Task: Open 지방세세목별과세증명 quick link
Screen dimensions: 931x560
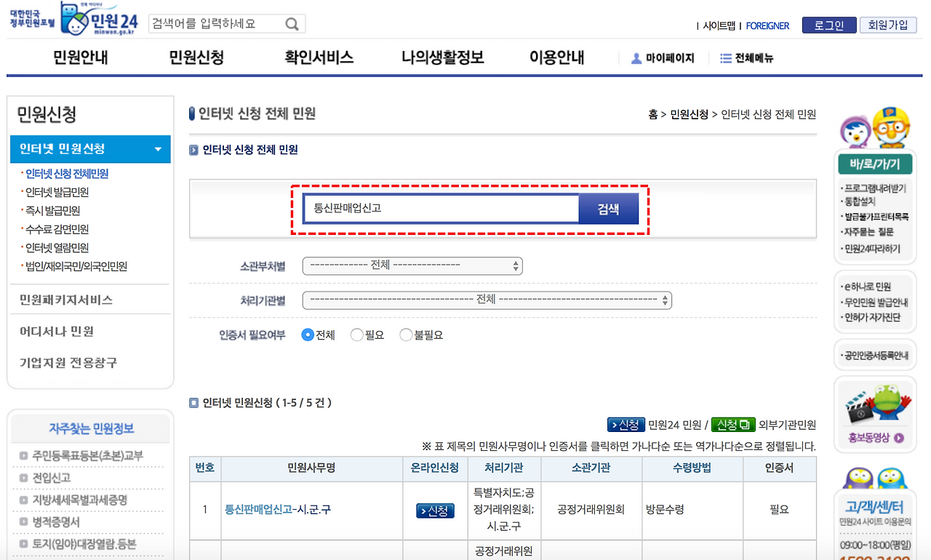Action: pos(80,500)
